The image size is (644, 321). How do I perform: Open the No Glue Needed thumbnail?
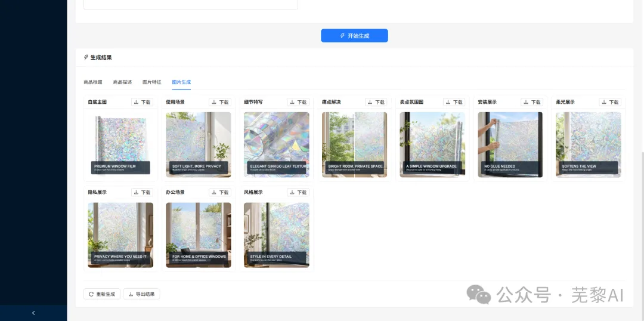(510, 144)
